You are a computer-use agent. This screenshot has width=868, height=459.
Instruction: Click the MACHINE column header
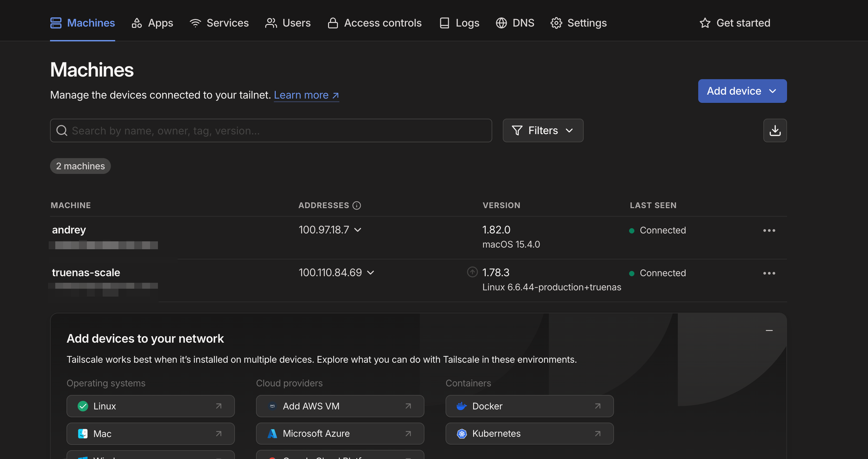pyautogui.click(x=71, y=206)
